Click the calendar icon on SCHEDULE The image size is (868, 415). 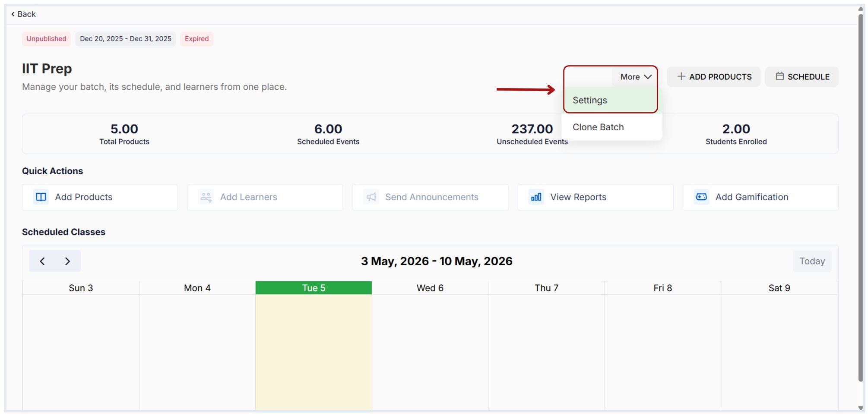(779, 76)
